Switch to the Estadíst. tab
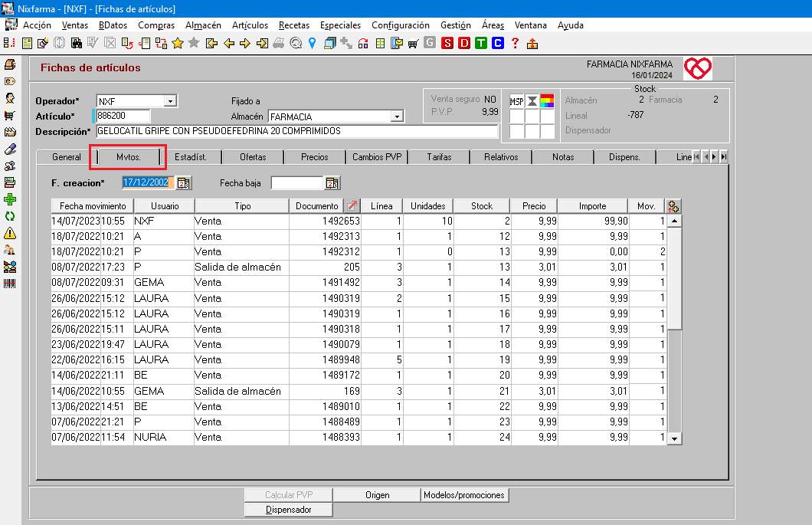 [x=191, y=157]
